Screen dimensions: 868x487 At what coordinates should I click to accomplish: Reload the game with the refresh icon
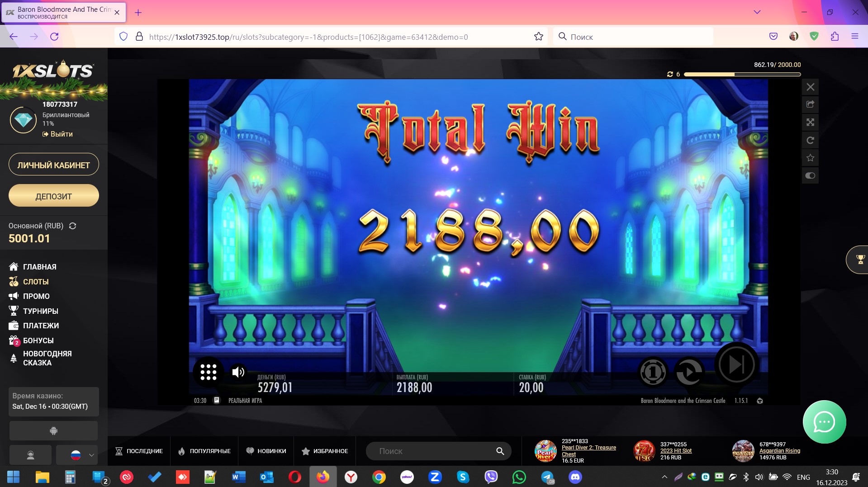(810, 140)
